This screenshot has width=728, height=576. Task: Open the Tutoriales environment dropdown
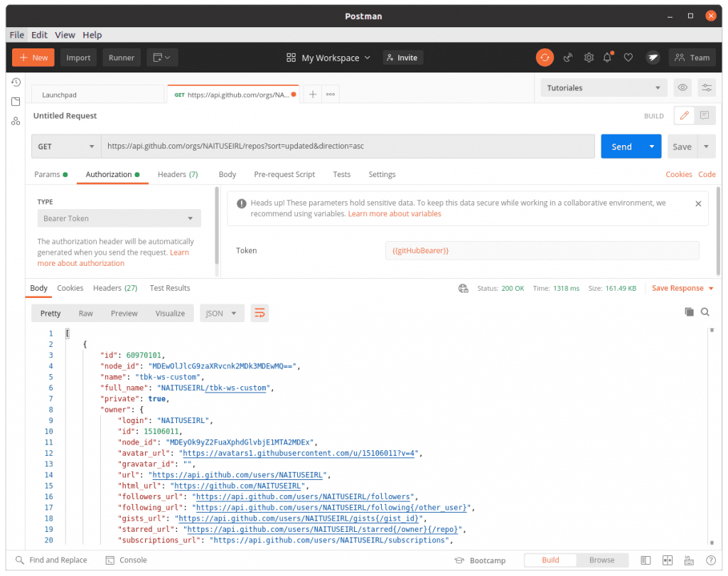click(604, 87)
